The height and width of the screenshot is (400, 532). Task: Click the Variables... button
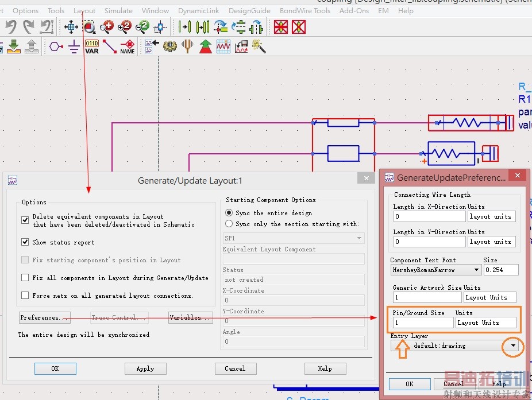coord(190,317)
